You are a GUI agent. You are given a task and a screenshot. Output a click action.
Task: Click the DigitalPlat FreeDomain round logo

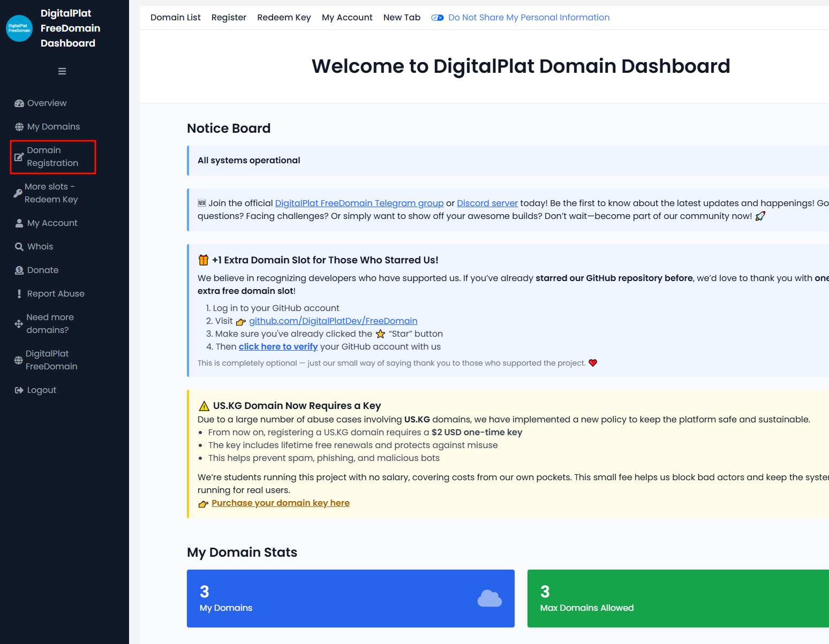click(19, 28)
